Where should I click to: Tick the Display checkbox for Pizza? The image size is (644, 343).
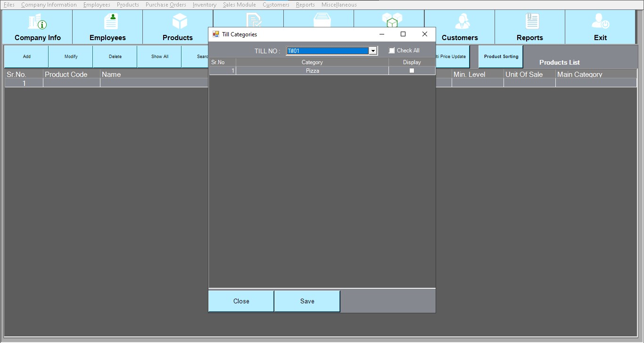[412, 71]
